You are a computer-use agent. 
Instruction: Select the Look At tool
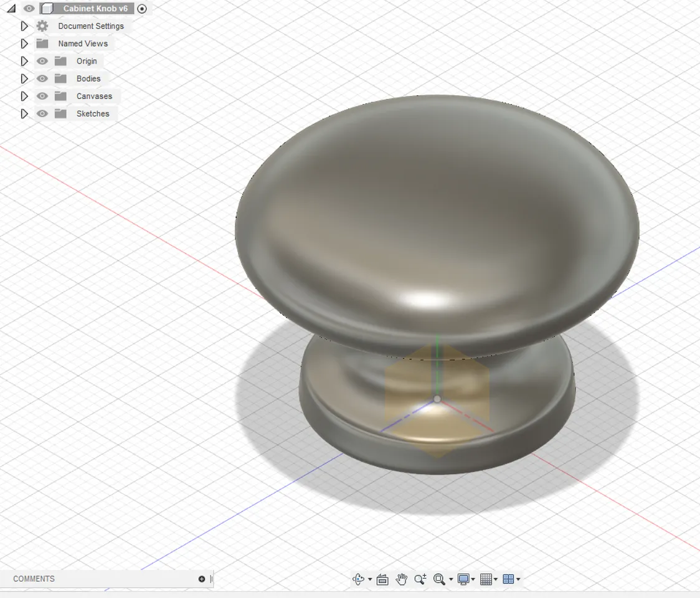[382, 579]
